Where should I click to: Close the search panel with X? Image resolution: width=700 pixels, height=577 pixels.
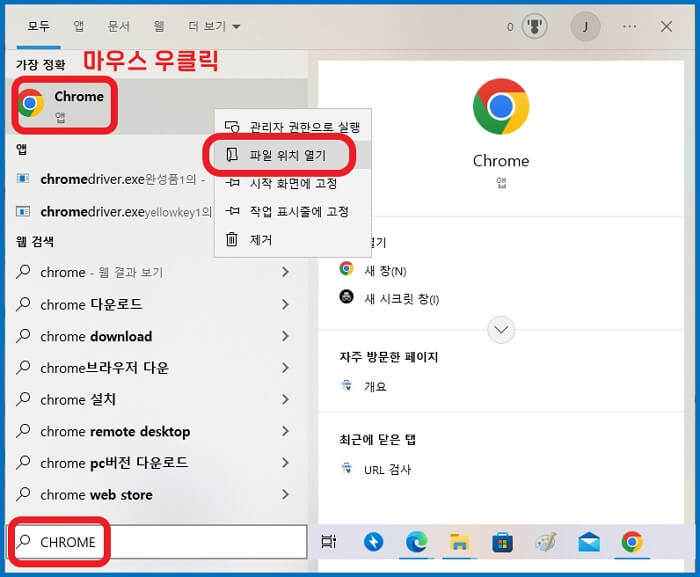pyautogui.click(x=666, y=26)
